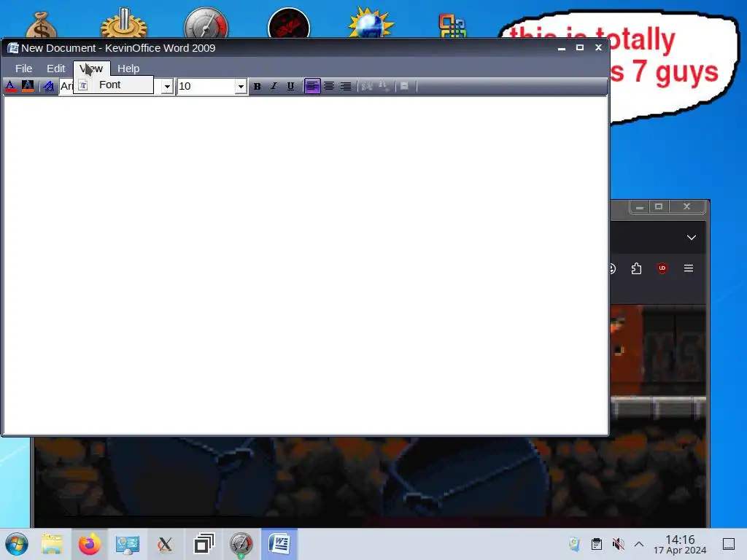Viewport: 747px width, 560px height.
Task: Open the Edit menu
Action: point(55,68)
